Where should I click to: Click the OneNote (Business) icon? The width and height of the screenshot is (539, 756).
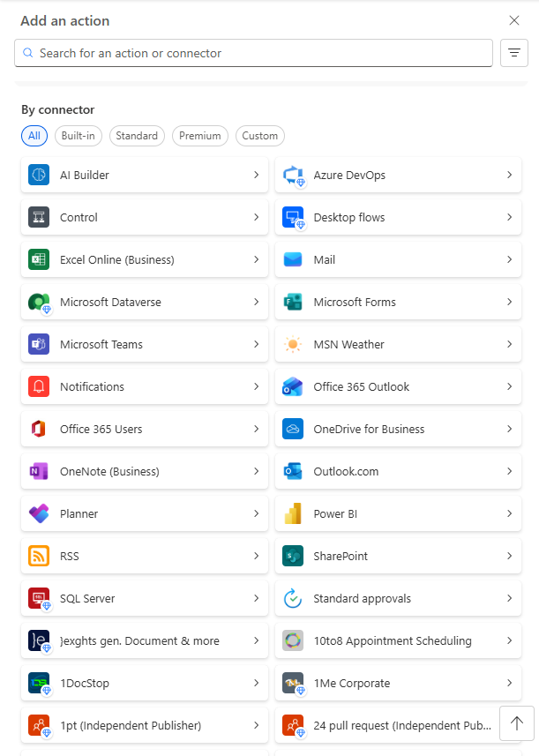tap(39, 471)
